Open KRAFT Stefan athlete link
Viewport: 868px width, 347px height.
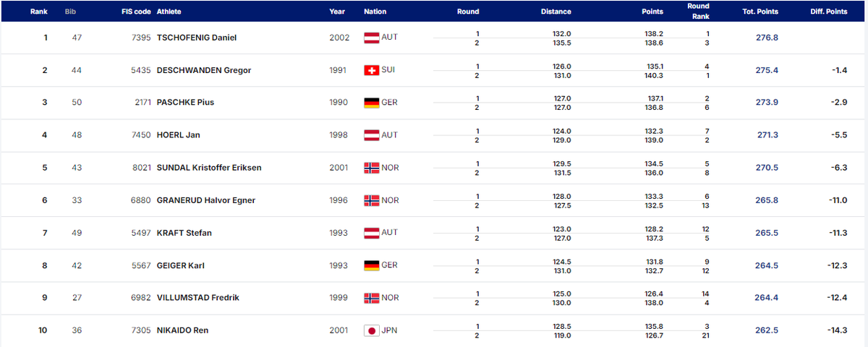click(184, 233)
